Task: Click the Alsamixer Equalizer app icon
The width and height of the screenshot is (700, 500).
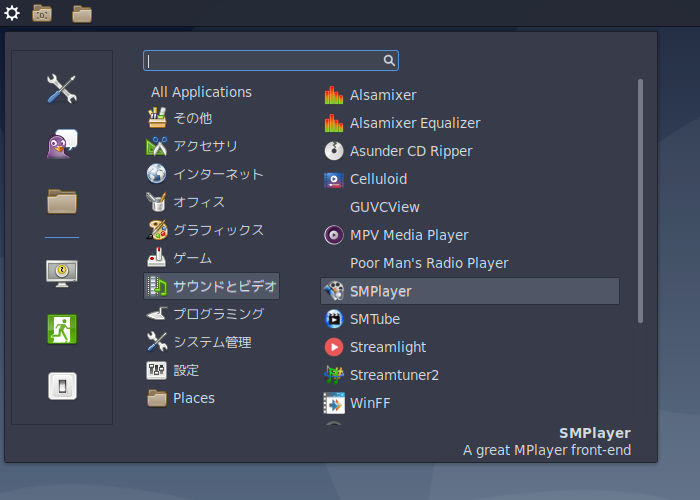Action: pyautogui.click(x=334, y=123)
